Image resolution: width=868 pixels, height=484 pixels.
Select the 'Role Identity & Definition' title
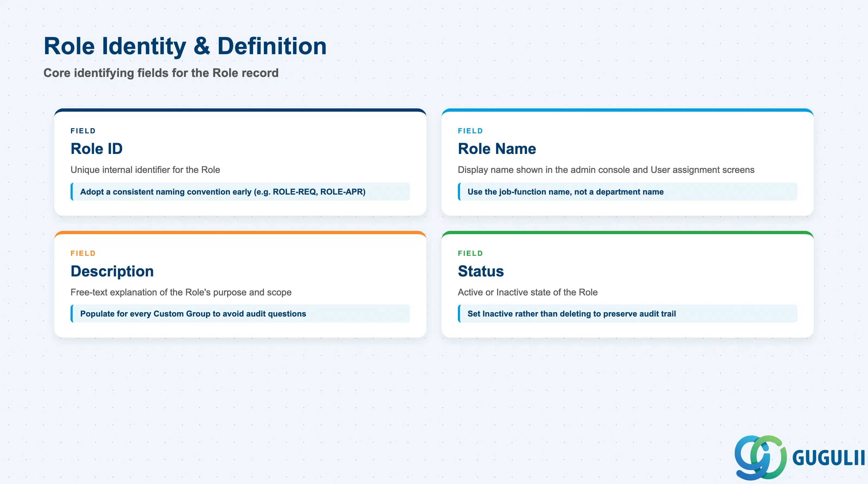[185, 46]
